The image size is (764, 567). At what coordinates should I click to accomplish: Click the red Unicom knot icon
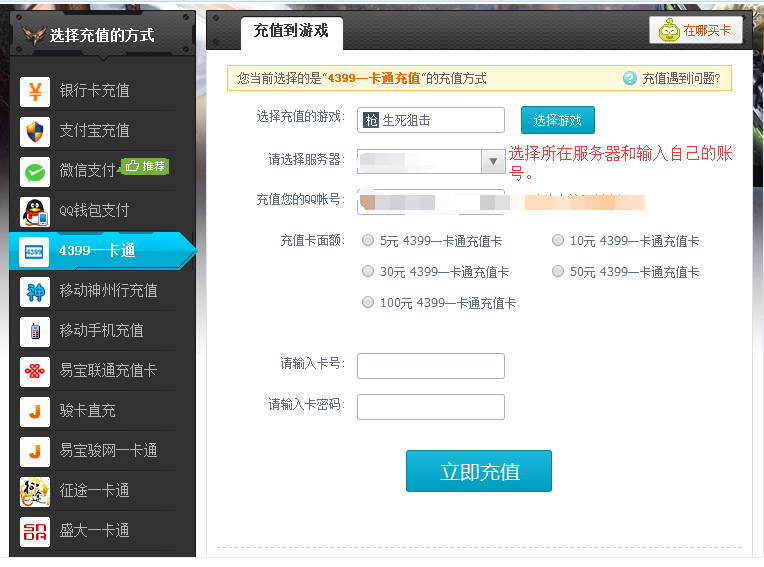tap(35, 372)
